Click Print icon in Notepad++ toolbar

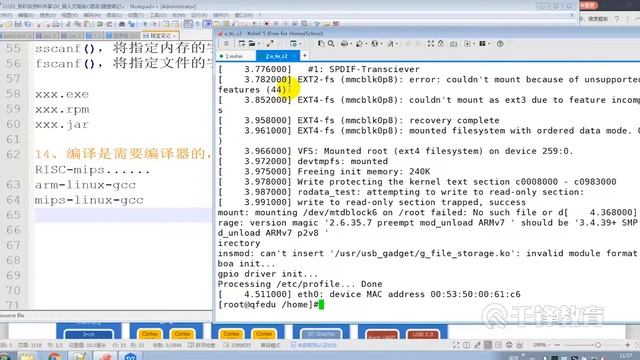coord(56,24)
